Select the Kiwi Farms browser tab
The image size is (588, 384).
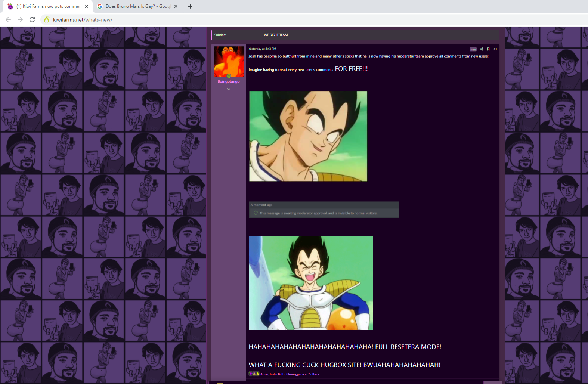point(48,6)
